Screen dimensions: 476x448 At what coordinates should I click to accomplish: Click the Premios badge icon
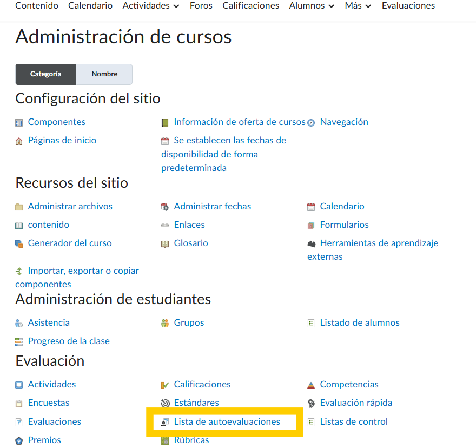coord(19,440)
